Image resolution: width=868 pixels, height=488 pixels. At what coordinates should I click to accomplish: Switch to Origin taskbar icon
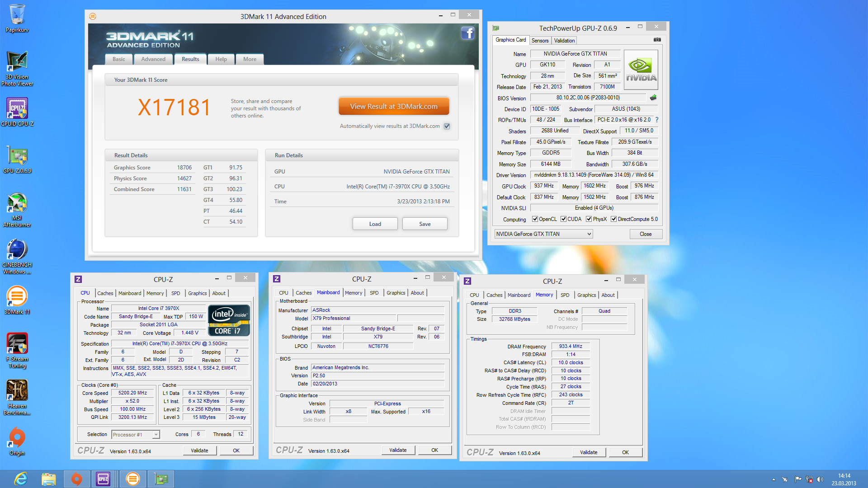pos(76,479)
